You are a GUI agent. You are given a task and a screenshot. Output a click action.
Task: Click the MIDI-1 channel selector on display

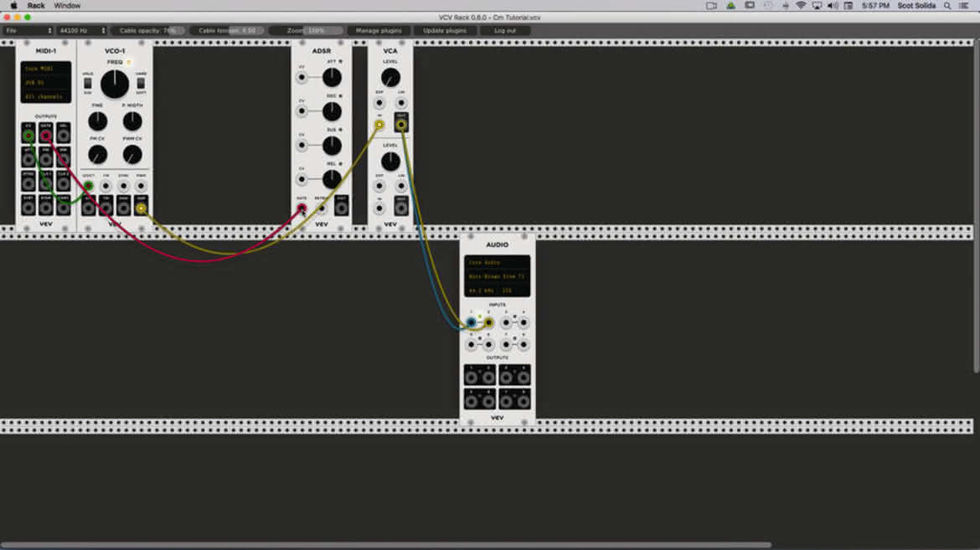[45, 96]
